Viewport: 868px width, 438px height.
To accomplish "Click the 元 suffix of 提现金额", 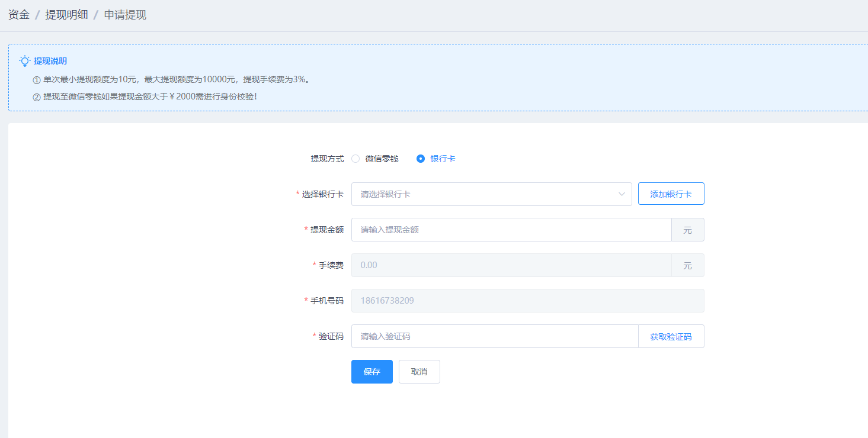I will [x=687, y=230].
